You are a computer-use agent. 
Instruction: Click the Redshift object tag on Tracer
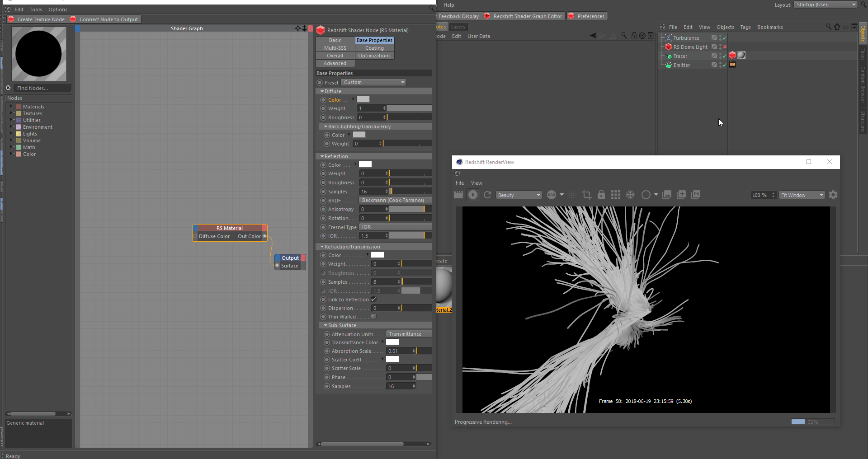pyautogui.click(x=732, y=56)
